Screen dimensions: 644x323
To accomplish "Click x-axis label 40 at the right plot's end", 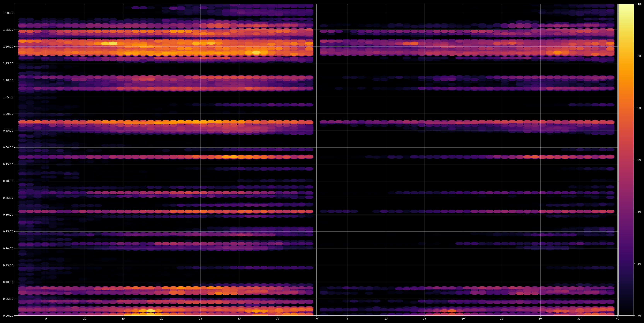I will pos(618,319).
